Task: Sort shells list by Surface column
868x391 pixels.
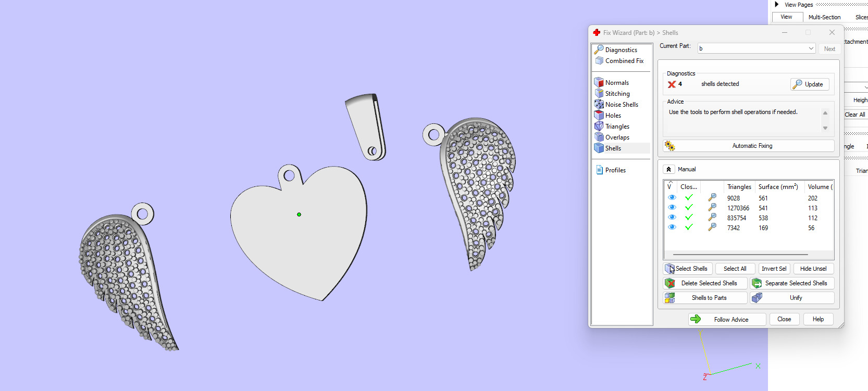Action: click(x=778, y=187)
